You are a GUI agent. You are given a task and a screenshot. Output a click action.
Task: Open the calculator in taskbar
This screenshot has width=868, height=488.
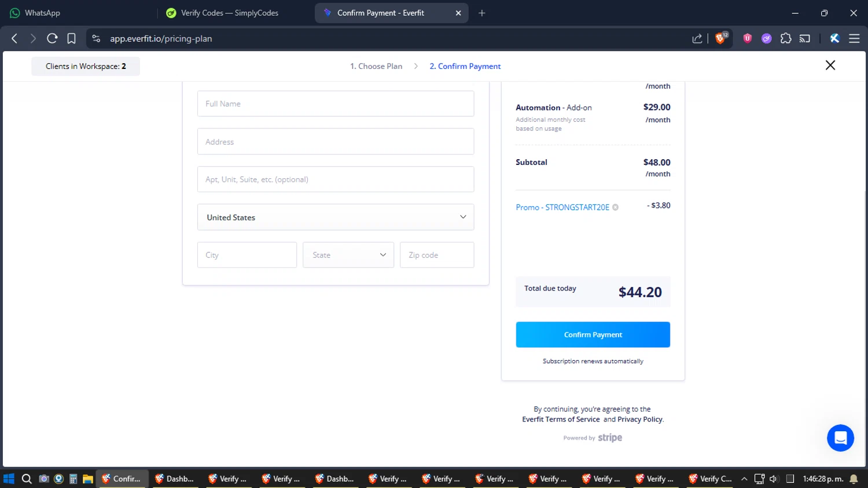click(x=73, y=479)
